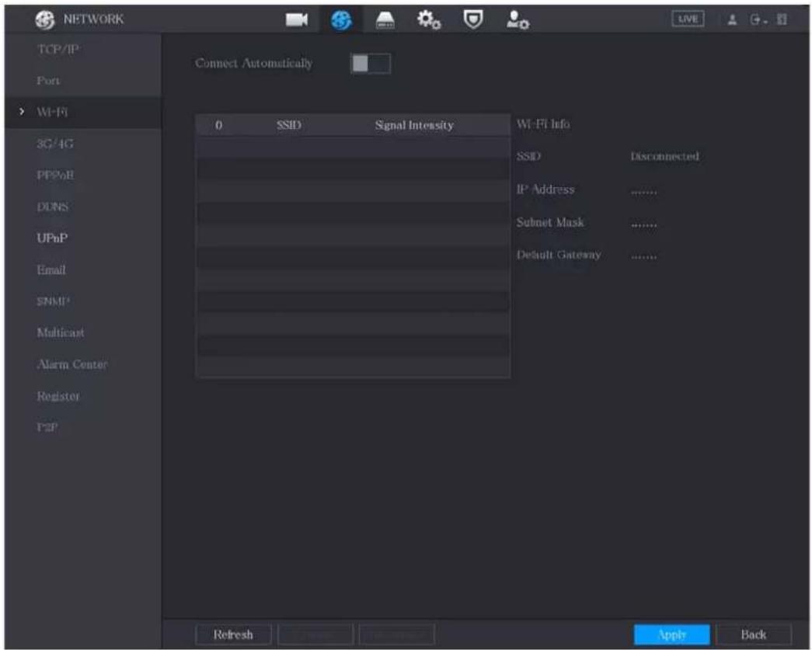Open the DDNS settings page

[52, 207]
